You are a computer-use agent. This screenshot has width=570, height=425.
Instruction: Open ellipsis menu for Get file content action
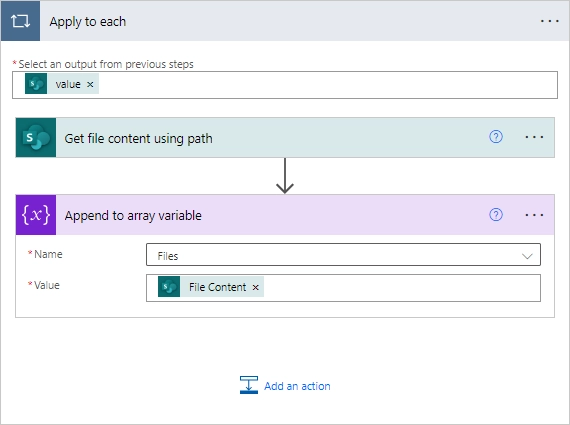534,137
